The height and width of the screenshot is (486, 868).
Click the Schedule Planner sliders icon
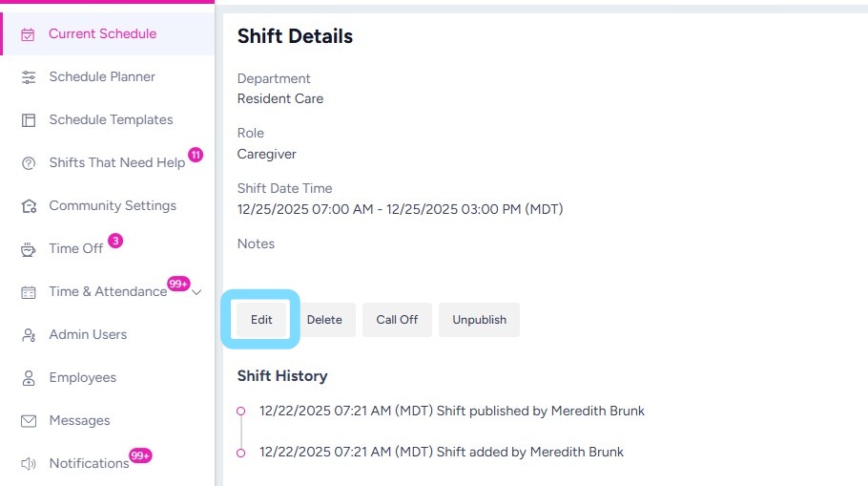click(29, 77)
